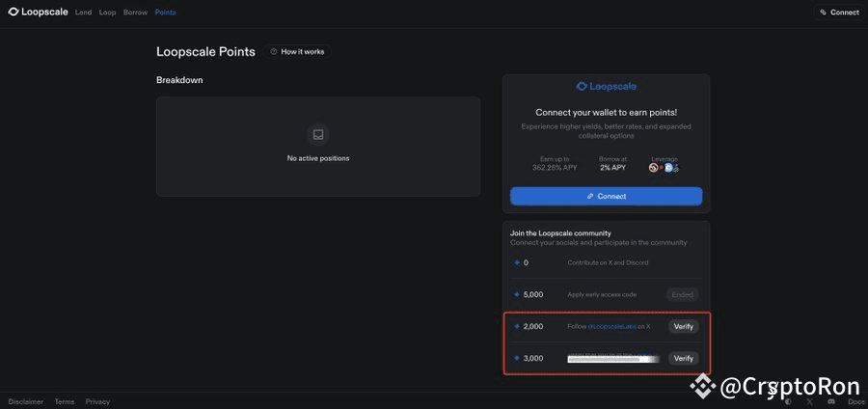868x409 pixels.
Task: Verify the 3,000 points task
Action: pyautogui.click(x=683, y=358)
